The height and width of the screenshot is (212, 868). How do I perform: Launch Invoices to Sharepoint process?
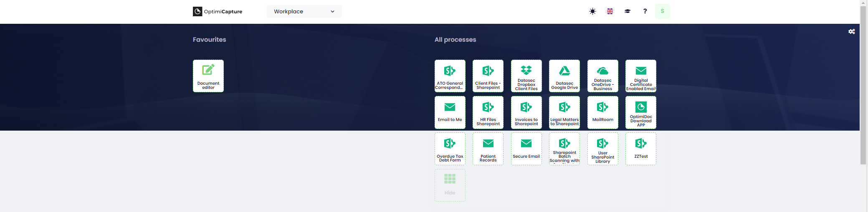[x=526, y=112]
